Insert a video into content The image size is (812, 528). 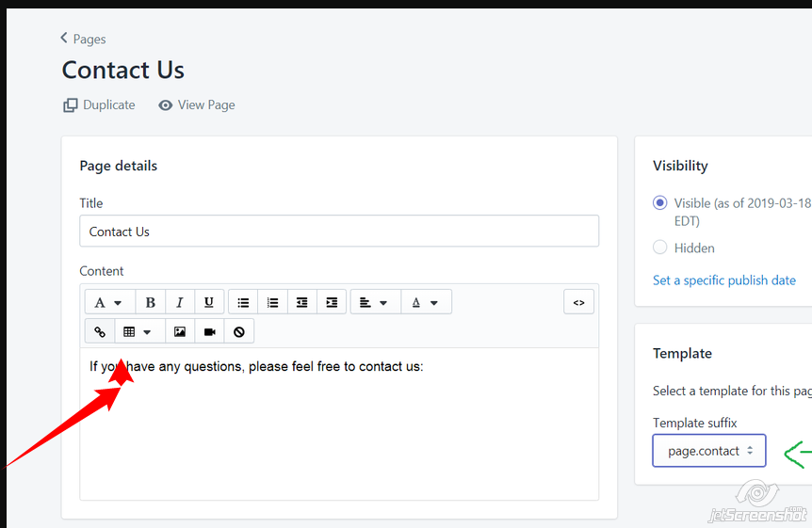tap(209, 332)
